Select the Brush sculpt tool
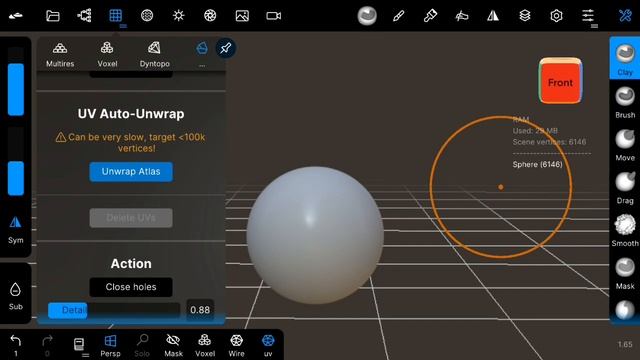Screen dimensions: 640x360 coord(625,102)
